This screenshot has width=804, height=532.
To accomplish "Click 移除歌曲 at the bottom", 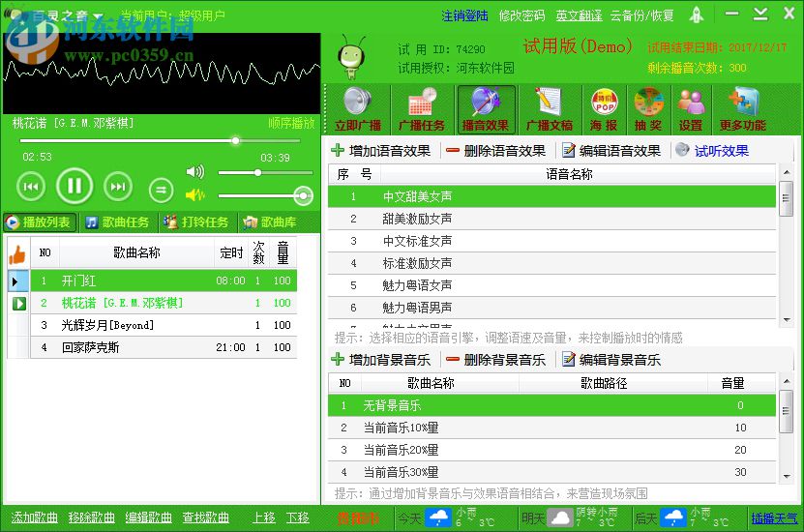I will pos(92,517).
